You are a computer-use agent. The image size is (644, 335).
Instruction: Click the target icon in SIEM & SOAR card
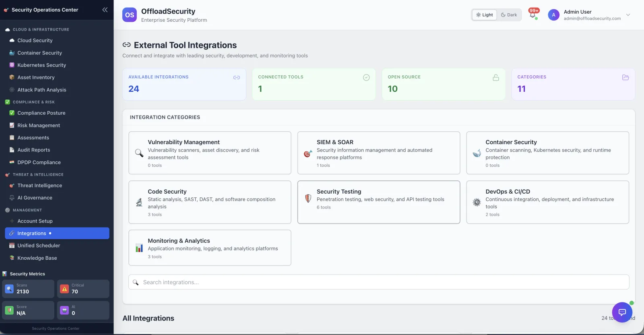click(308, 153)
